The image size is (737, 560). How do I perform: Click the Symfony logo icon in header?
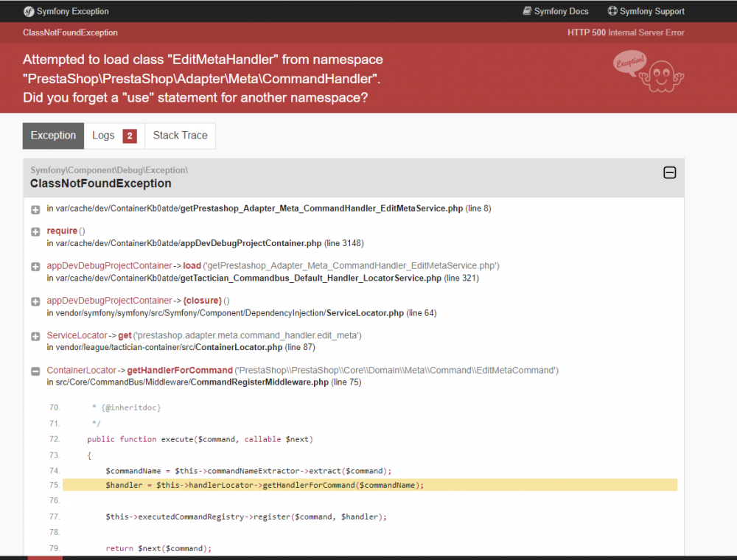(29, 11)
